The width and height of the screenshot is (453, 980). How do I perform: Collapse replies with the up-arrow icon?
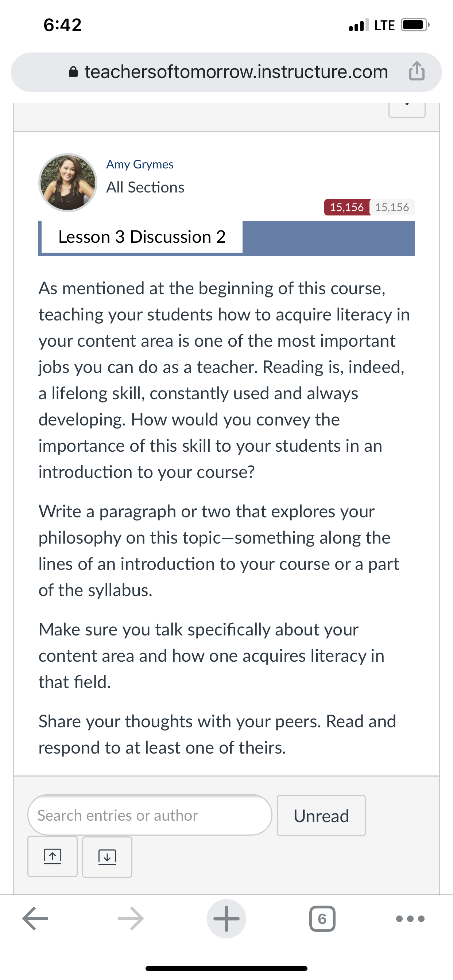(x=53, y=857)
